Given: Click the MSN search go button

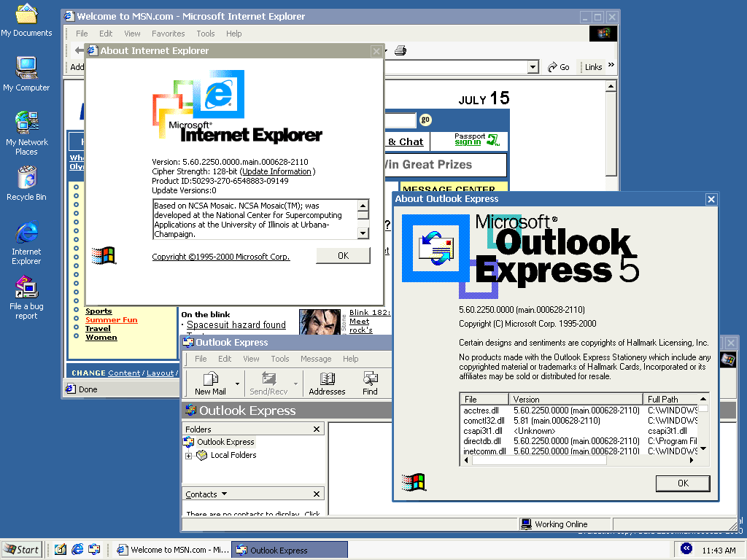Looking at the screenshot, I should pos(425,120).
